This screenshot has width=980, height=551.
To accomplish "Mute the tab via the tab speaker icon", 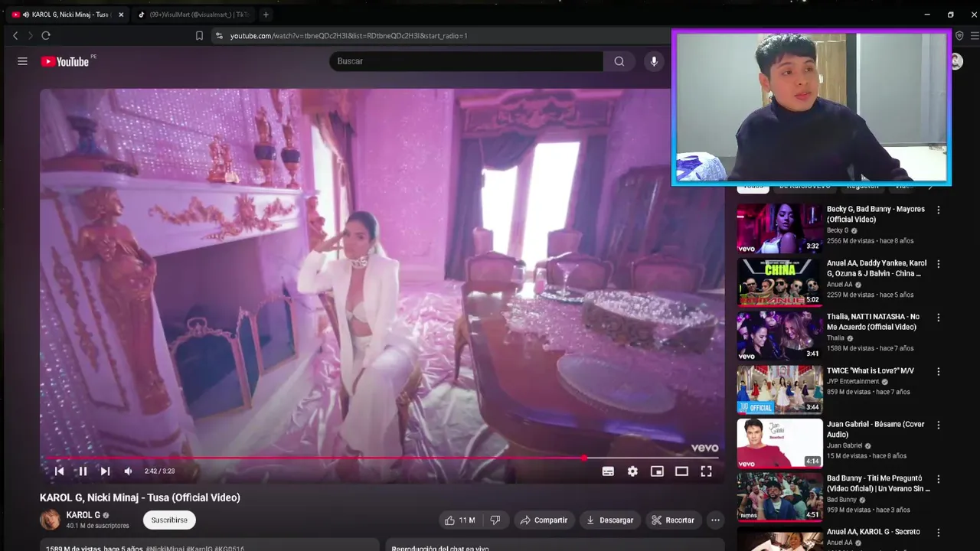I will point(26,15).
